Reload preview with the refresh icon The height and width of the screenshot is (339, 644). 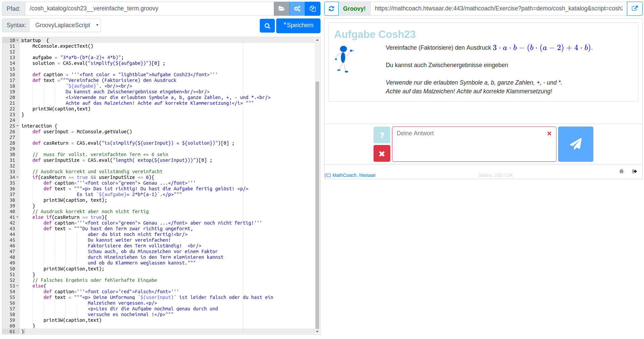click(331, 9)
